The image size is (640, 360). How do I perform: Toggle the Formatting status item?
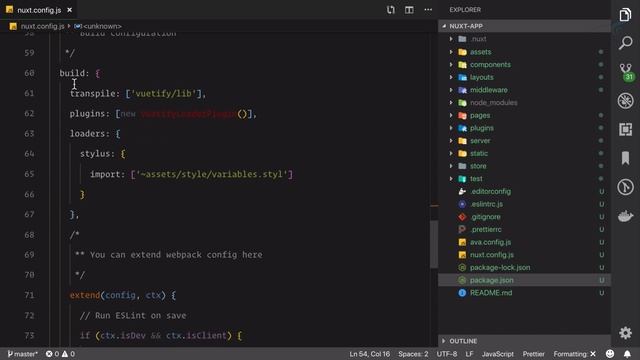(574, 354)
